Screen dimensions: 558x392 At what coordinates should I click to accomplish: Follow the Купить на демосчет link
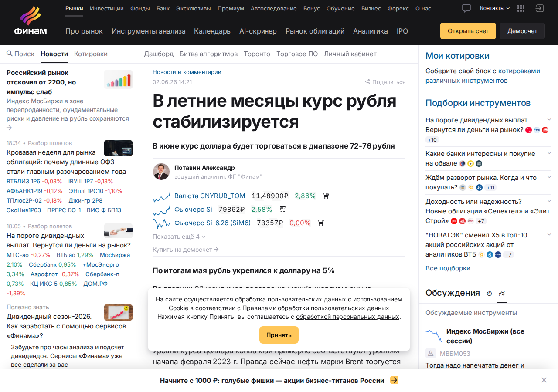186,250
